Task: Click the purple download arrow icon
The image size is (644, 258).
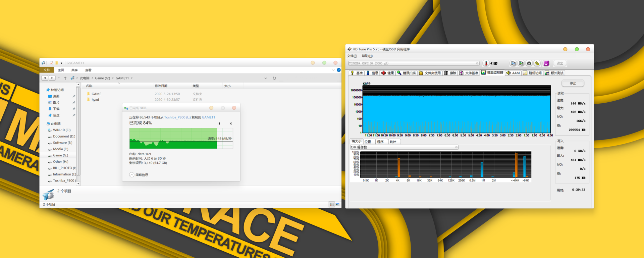Action: (x=546, y=63)
